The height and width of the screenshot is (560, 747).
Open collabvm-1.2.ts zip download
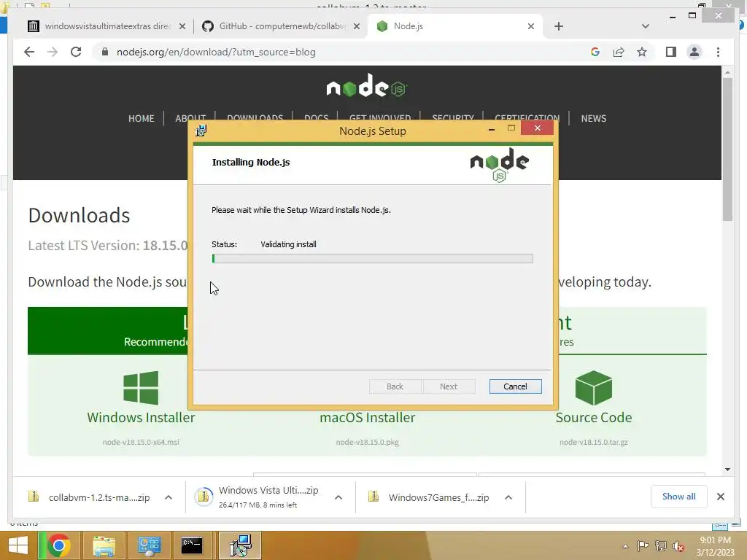click(x=89, y=497)
